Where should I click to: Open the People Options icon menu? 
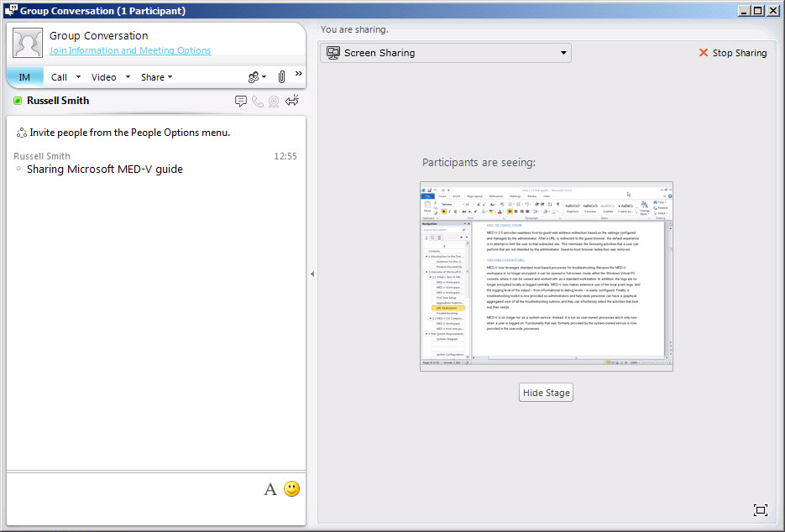click(x=256, y=77)
